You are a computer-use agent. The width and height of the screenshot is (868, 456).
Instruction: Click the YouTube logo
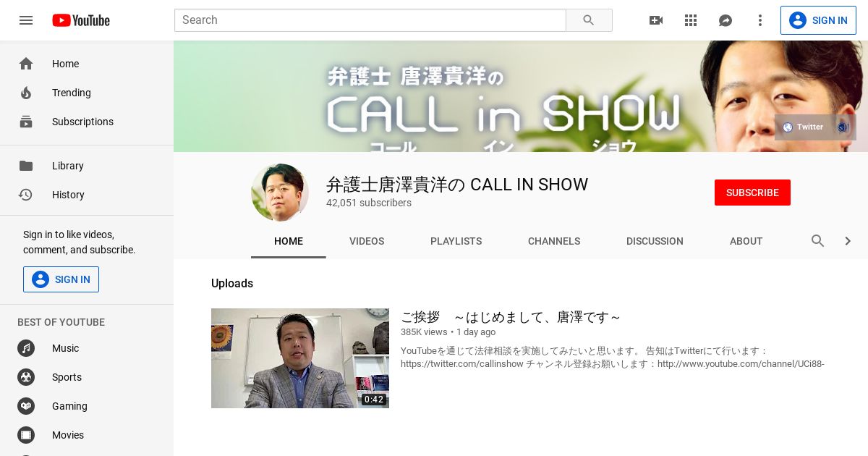[x=81, y=20]
